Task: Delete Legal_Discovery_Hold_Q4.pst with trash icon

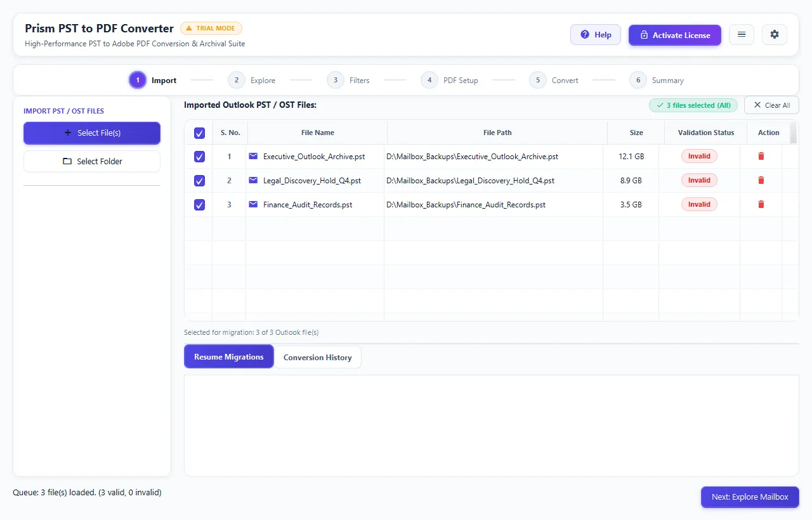Action: [761, 180]
